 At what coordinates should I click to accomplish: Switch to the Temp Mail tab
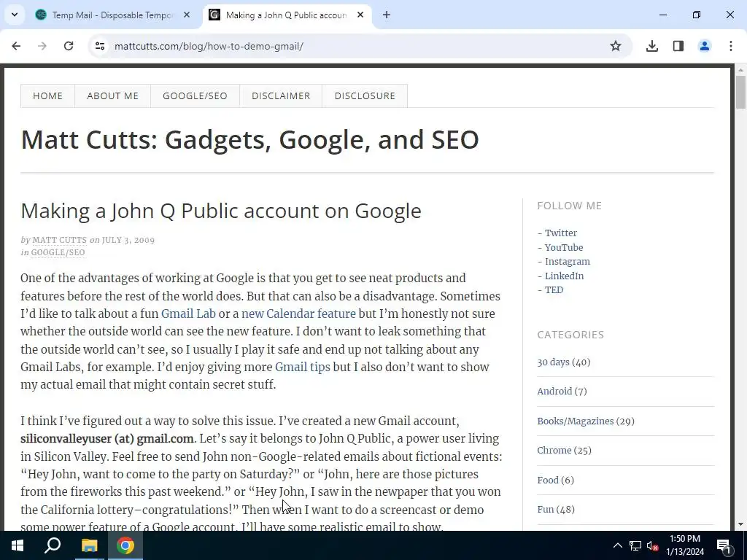113,15
